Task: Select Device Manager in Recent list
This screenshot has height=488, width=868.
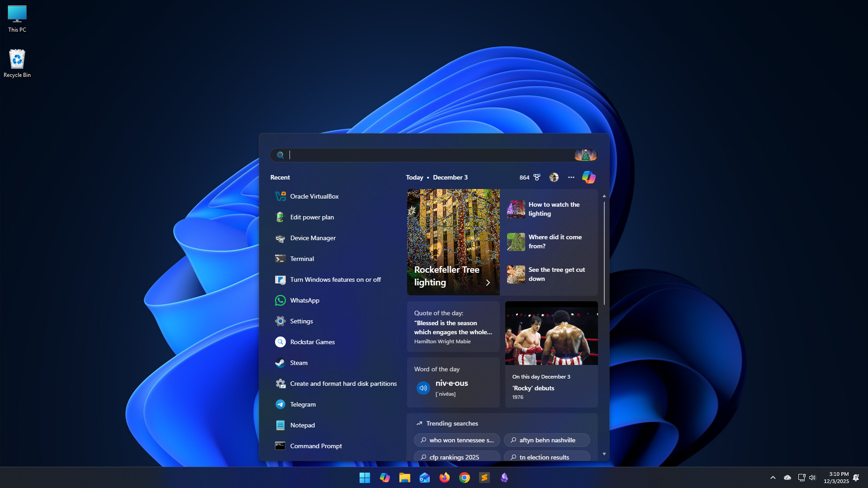Action: (313, 238)
